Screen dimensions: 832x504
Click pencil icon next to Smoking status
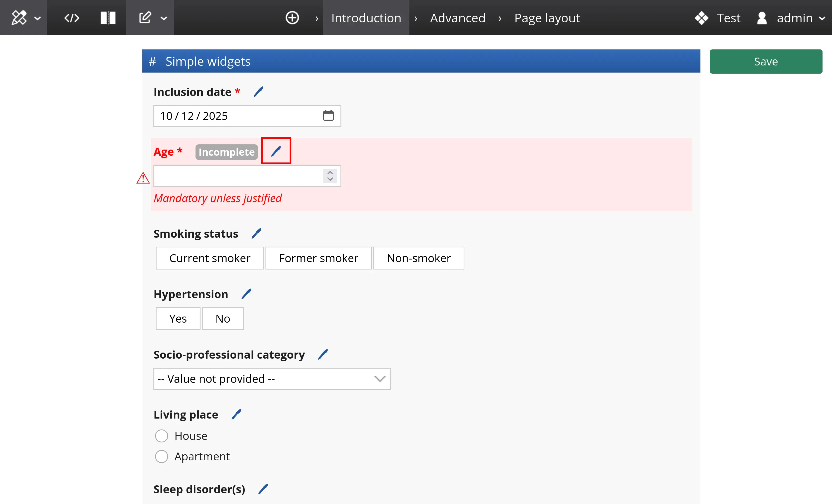[257, 233]
